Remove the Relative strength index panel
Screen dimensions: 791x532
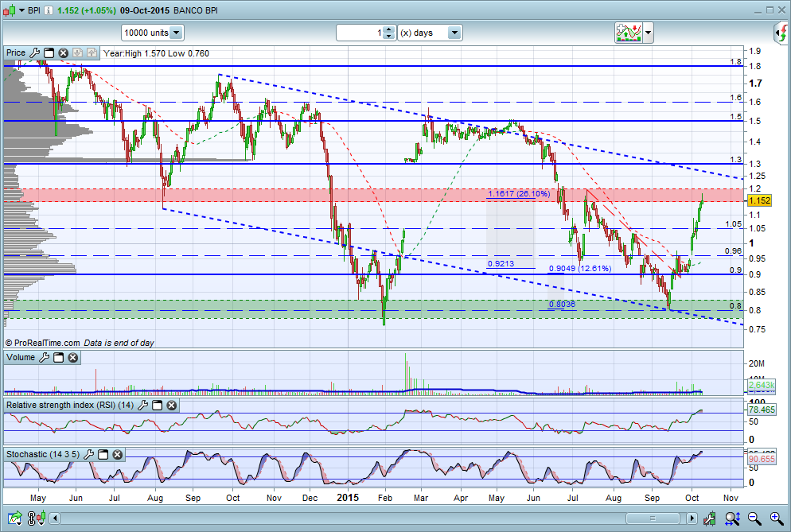coord(171,406)
